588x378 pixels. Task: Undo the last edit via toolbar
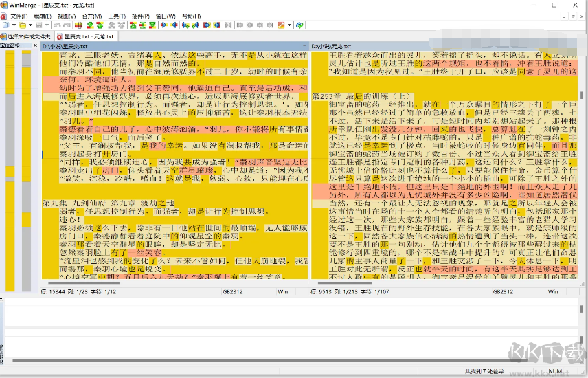coord(56,25)
